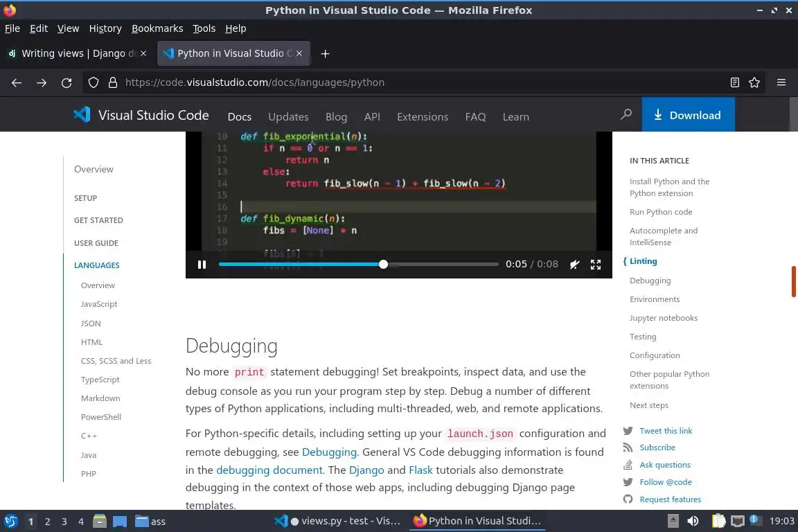
Task: Open JavaScript language page
Action: pos(99,304)
